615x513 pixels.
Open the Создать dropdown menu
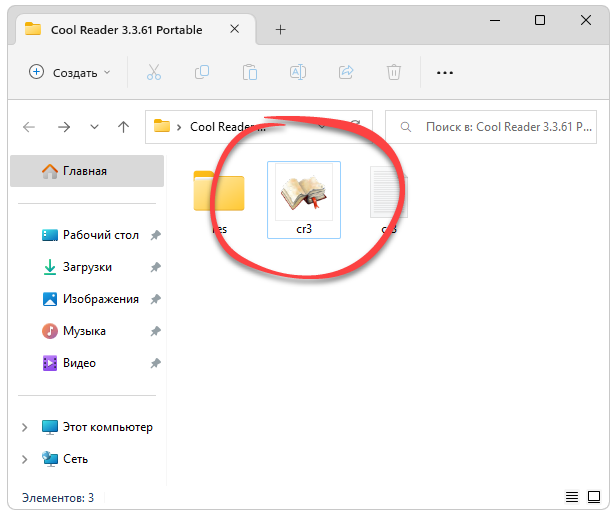point(69,72)
